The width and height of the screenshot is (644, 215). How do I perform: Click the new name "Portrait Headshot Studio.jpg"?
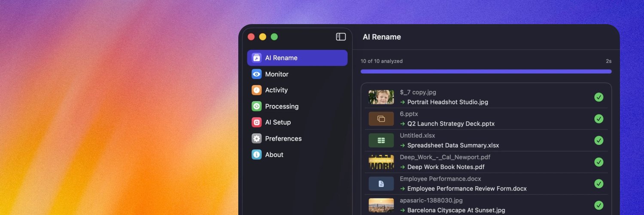click(x=448, y=102)
